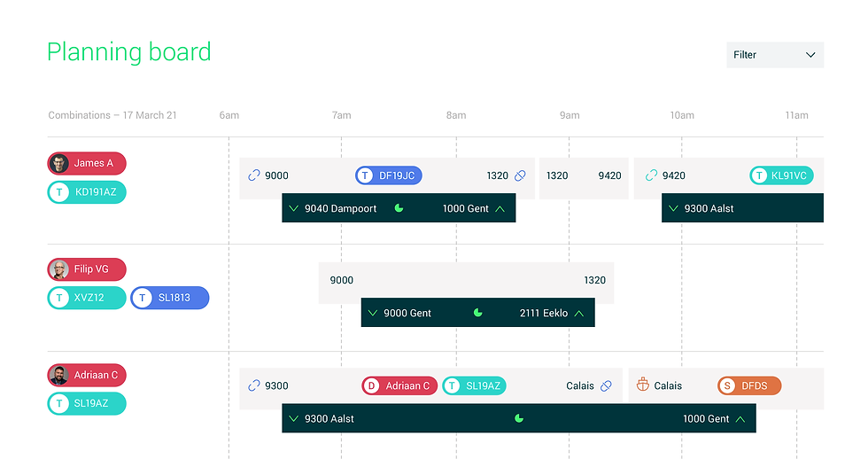This screenshot has height=459, width=868.
Task: Click the T badge on the XVZ12 tag
Action: pyautogui.click(x=59, y=298)
